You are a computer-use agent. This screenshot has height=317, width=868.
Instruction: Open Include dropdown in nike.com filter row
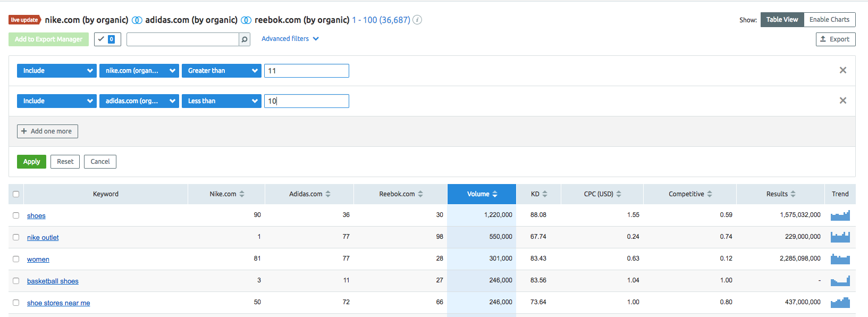[x=56, y=71]
